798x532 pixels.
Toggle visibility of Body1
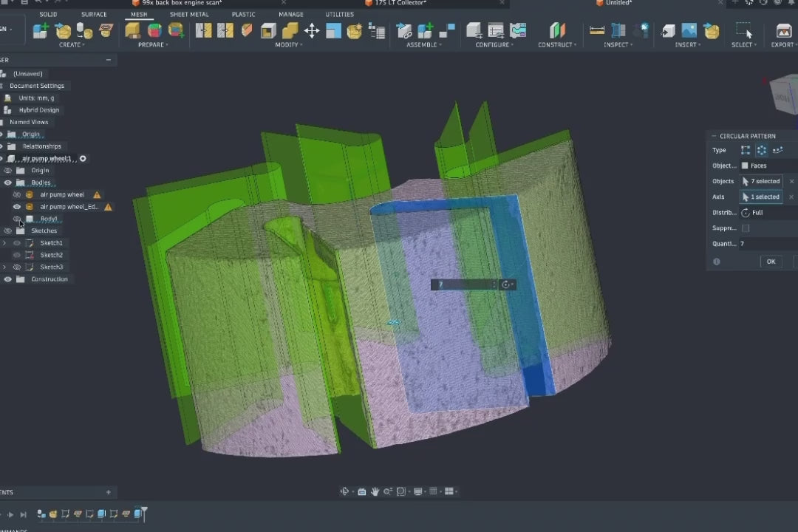coord(17,219)
